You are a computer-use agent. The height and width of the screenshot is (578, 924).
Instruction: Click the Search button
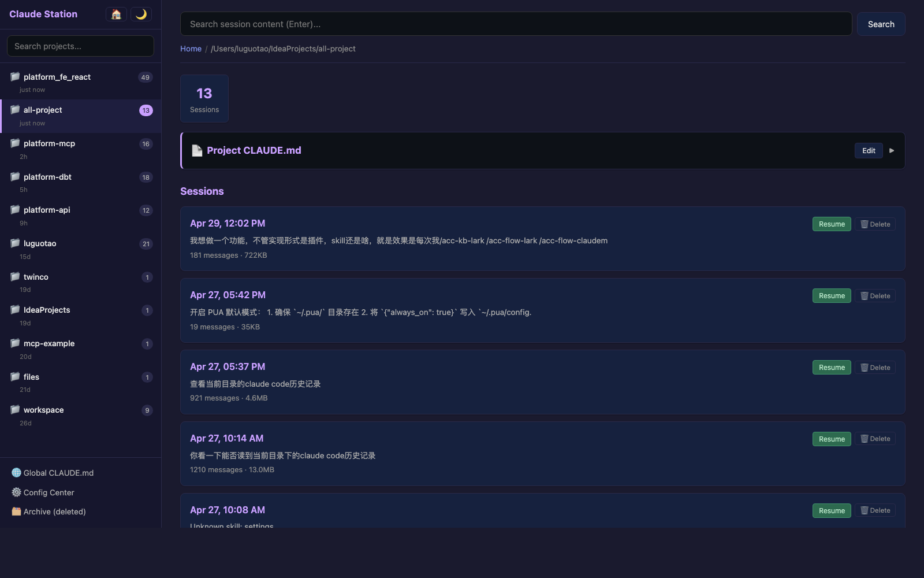point(881,24)
